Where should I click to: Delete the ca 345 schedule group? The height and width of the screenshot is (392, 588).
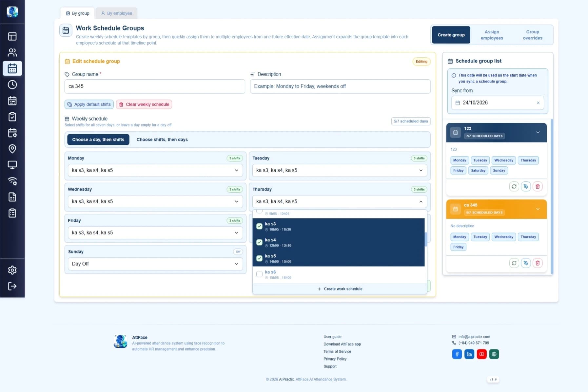pos(538,263)
